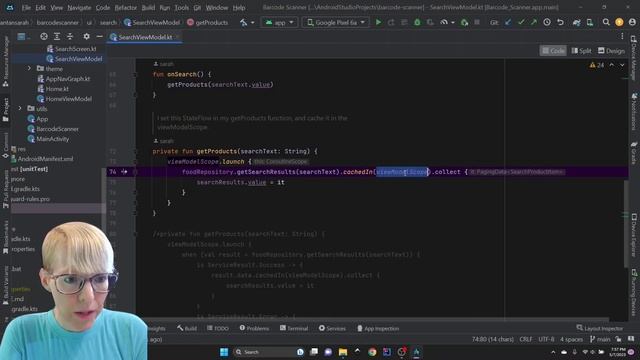Open the build hammer dropdown arrow
Viewport: 640px width, 360px height.
coord(252,22)
